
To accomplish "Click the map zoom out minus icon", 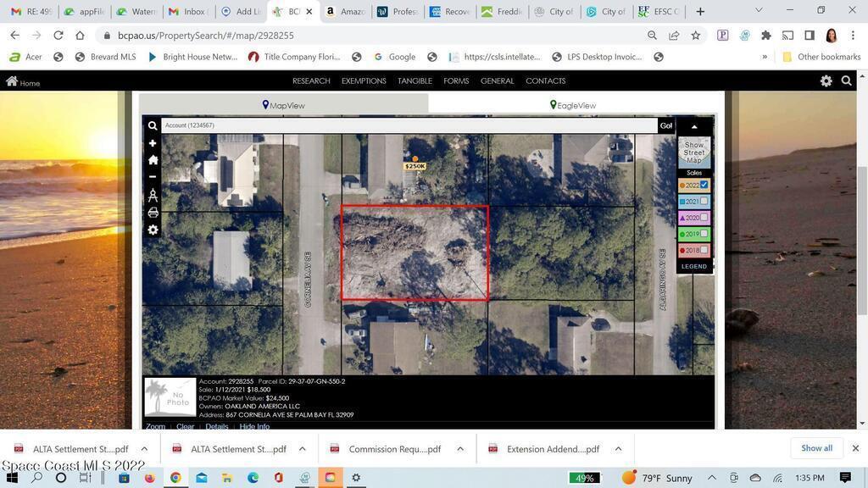I will [x=153, y=177].
